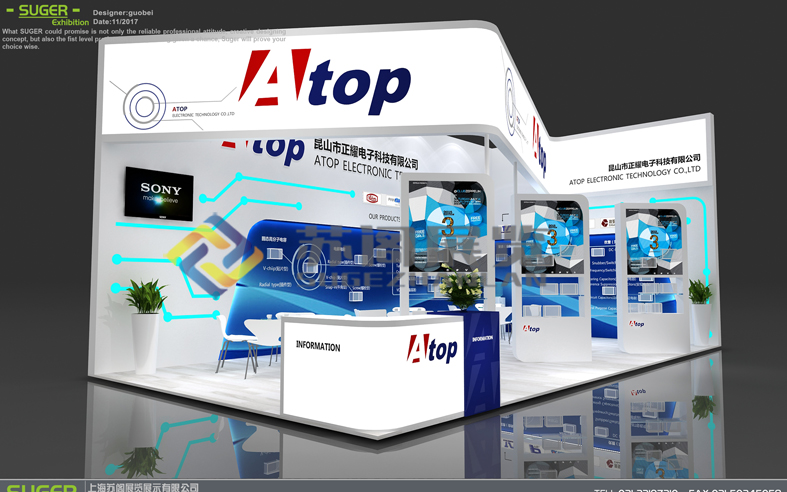787x492 pixels.
Task: Click ATOP ELECTRONIC TECHNOLOGY text on right wall
Action: click(634, 176)
